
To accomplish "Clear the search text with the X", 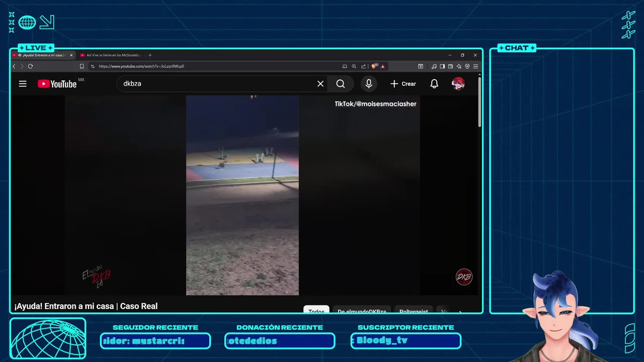I will [320, 84].
